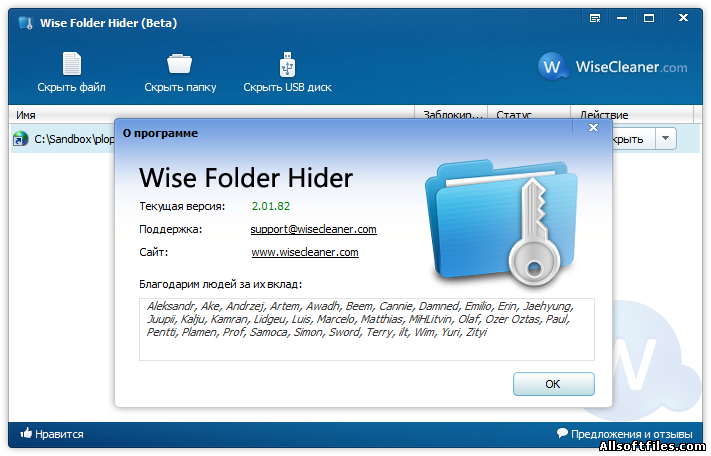
Task: Confirm the dialog with OK button
Action: tap(553, 384)
